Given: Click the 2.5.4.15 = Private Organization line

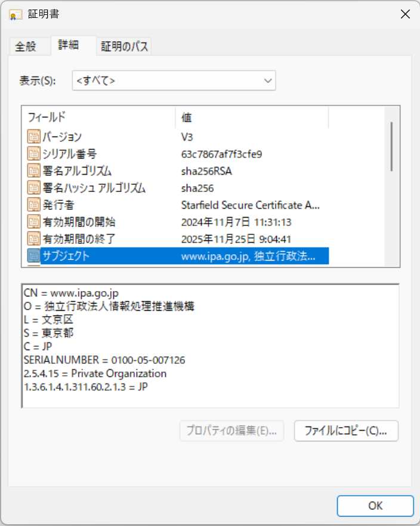Looking at the screenshot, I should tap(95, 373).
